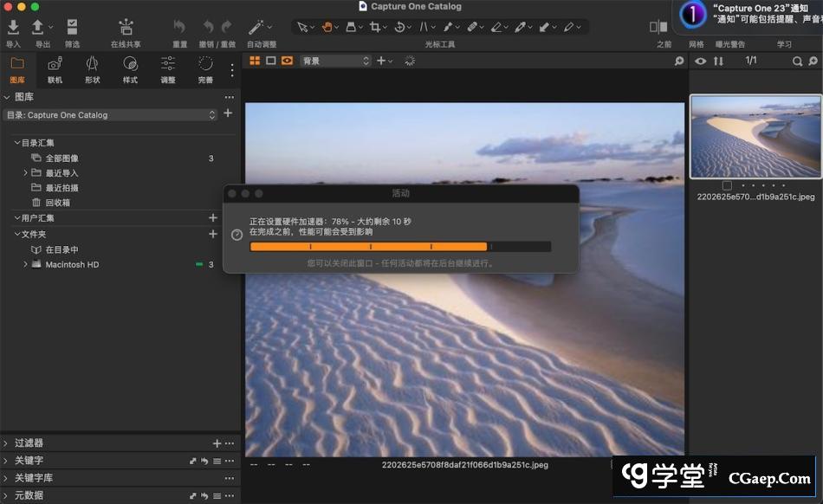The height and width of the screenshot is (504, 823).
Task: Open the layer dropdown showing 背景
Action: [334, 61]
